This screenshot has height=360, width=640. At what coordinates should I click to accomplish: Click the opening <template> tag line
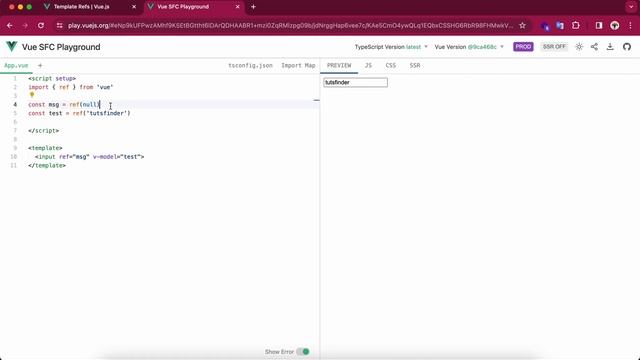45,148
